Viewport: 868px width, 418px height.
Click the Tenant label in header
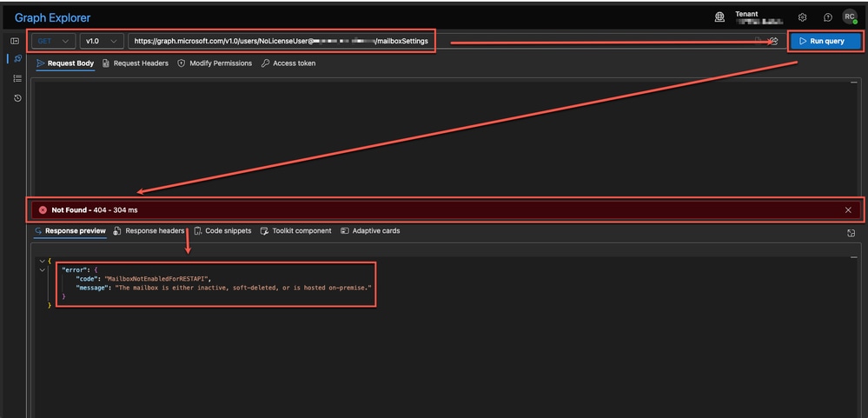746,14
